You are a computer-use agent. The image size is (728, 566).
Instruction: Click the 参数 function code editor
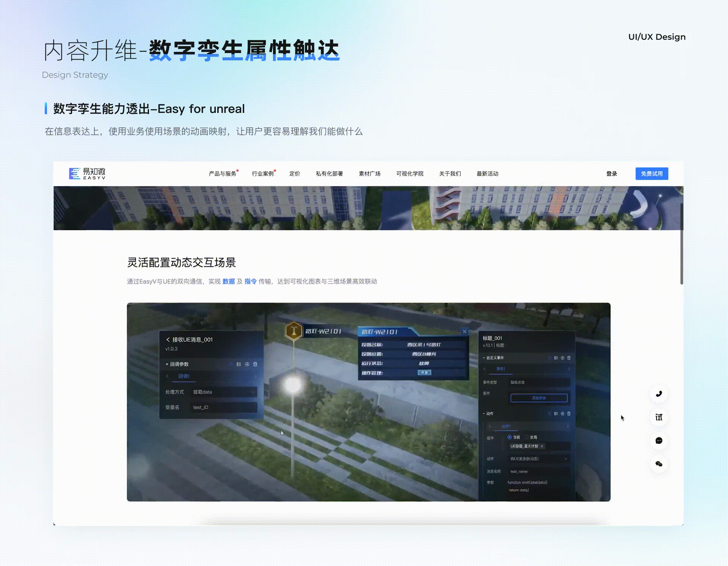click(x=538, y=486)
